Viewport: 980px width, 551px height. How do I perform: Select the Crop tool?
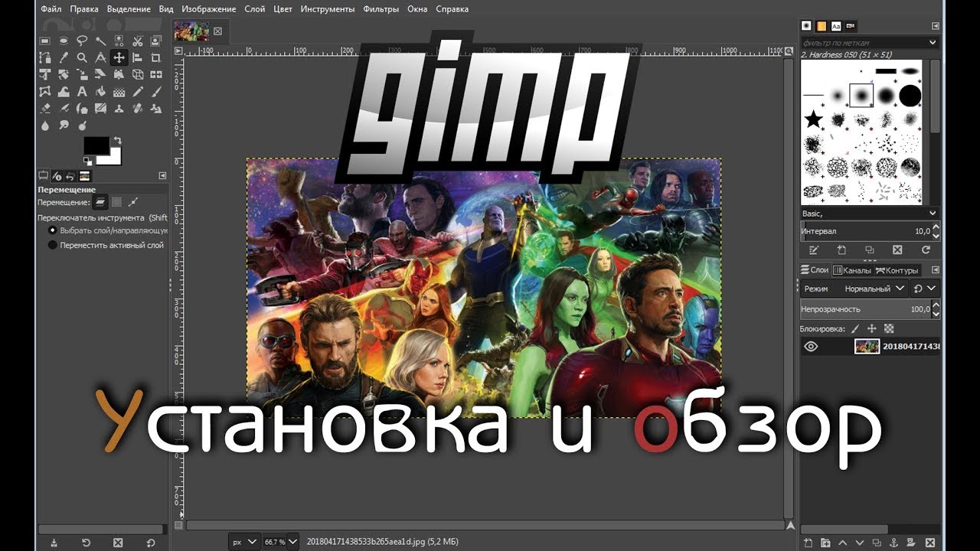pyautogui.click(x=155, y=57)
